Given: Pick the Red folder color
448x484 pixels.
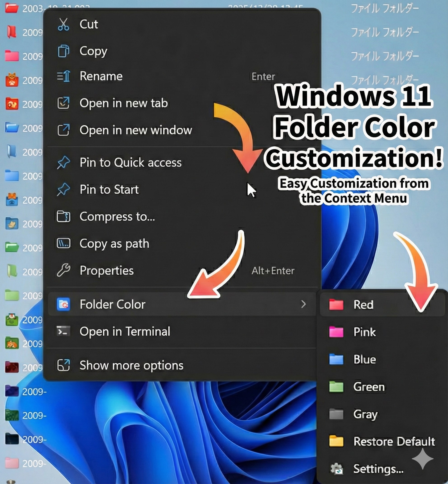Looking at the screenshot, I should (x=383, y=305).
